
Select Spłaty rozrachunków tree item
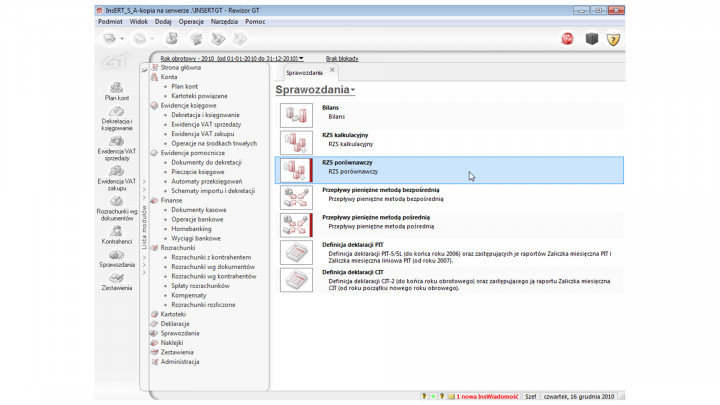click(200, 286)
